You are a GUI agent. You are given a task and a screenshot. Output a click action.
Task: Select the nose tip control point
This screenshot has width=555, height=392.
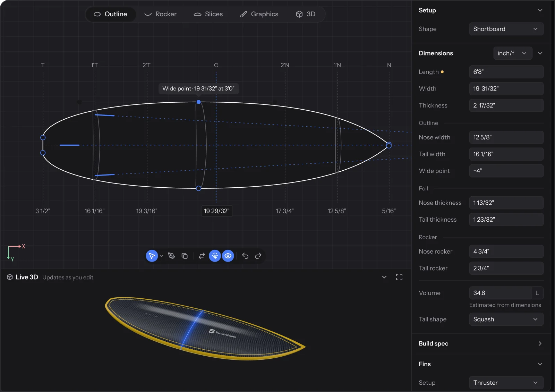point(389,145)
